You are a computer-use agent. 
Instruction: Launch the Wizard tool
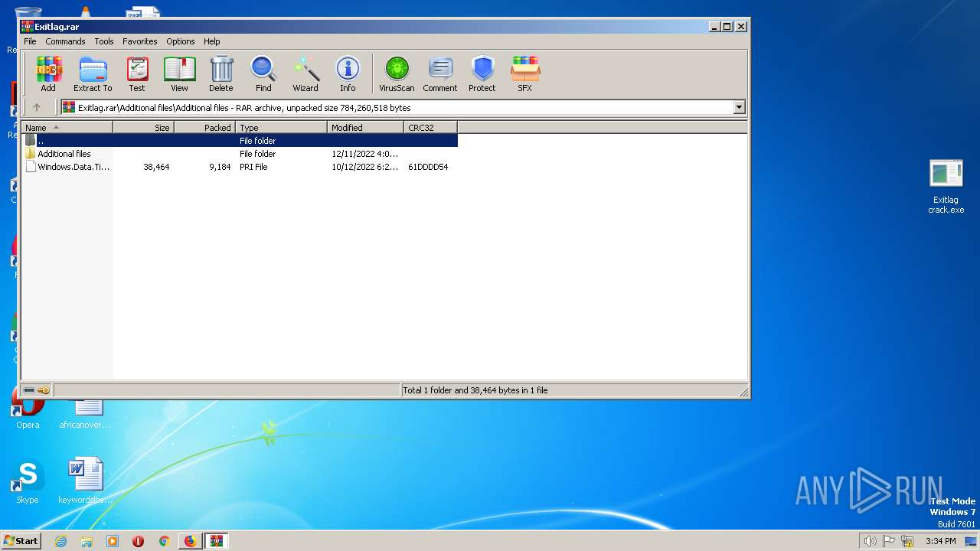305,74
